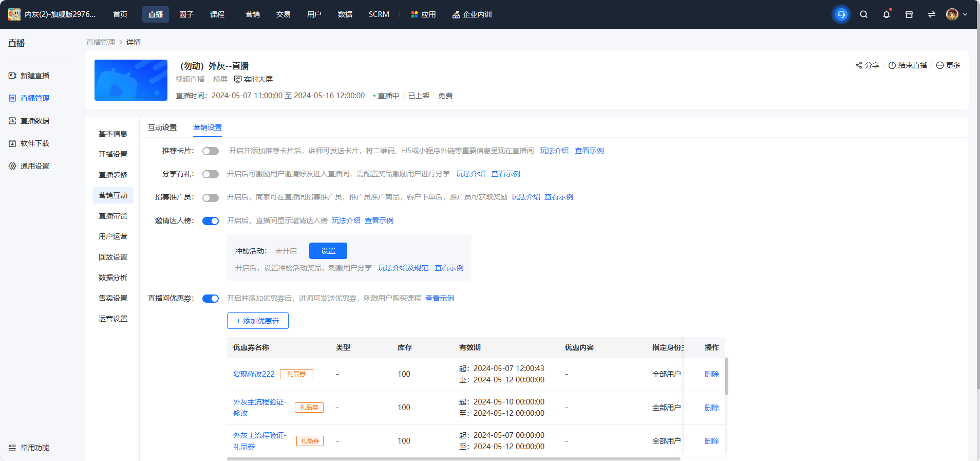Open 数据分析 settings section
This screenshot has height=461, width=980.
click(113, 278)
